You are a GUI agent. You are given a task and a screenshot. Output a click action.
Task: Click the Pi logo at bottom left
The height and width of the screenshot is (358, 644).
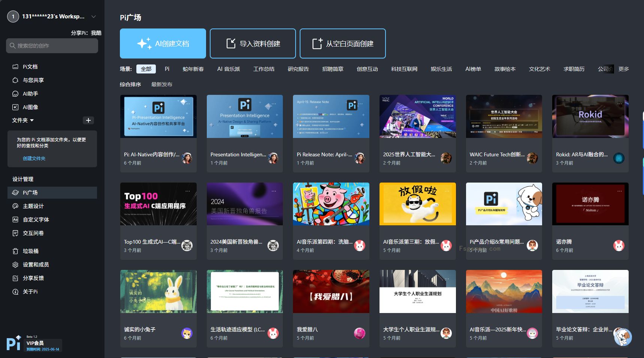pyautogui.click(x=13, y=343)
